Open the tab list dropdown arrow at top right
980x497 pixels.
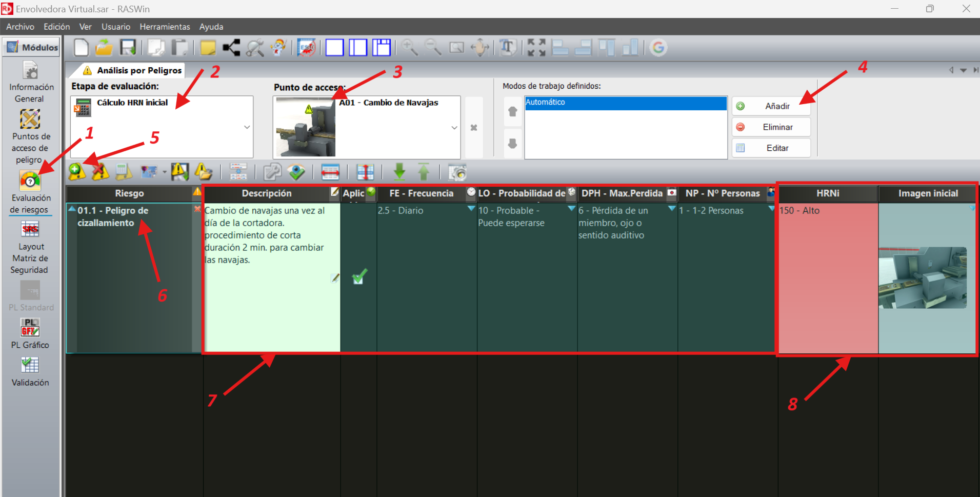pos(963,70)
